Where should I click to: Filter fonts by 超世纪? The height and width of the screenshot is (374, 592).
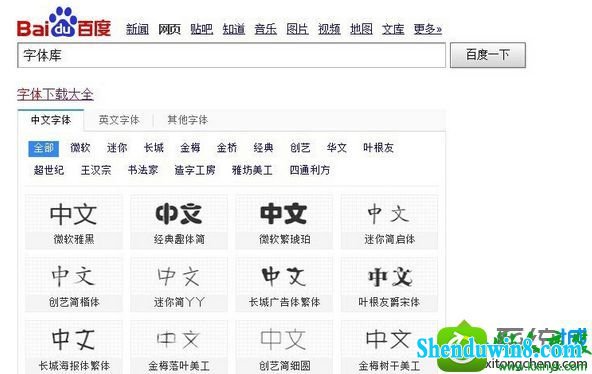49,170
